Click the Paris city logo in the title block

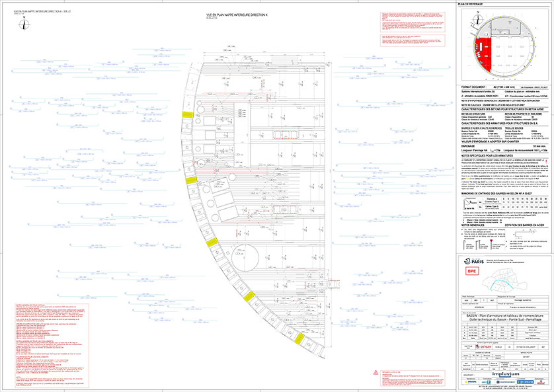[x=474, y=262]
